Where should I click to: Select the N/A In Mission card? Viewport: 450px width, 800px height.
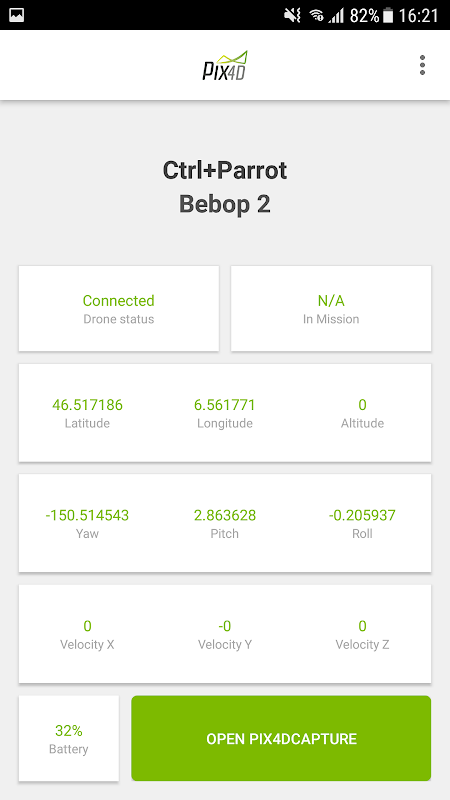(331, 308)
